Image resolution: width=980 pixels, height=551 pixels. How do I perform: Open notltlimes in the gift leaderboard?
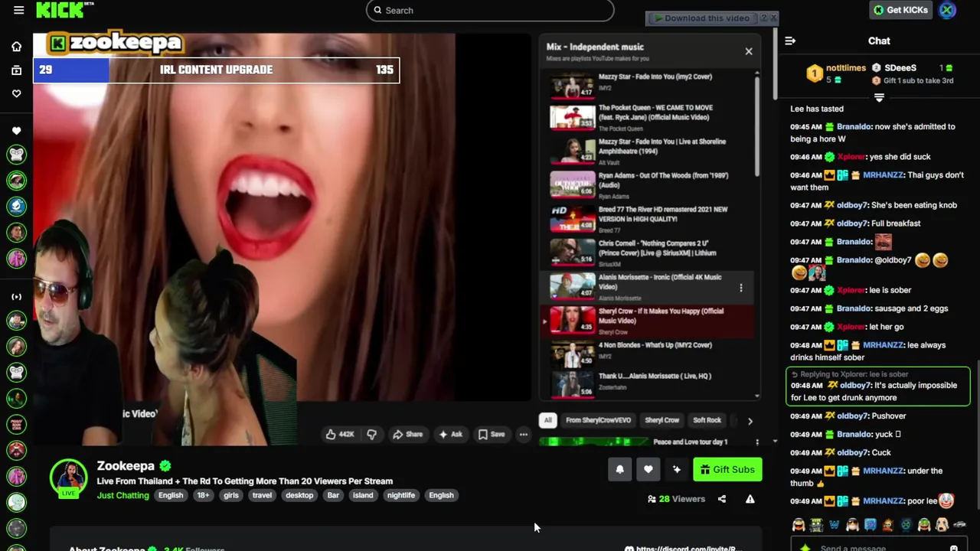tap(846, 68)
